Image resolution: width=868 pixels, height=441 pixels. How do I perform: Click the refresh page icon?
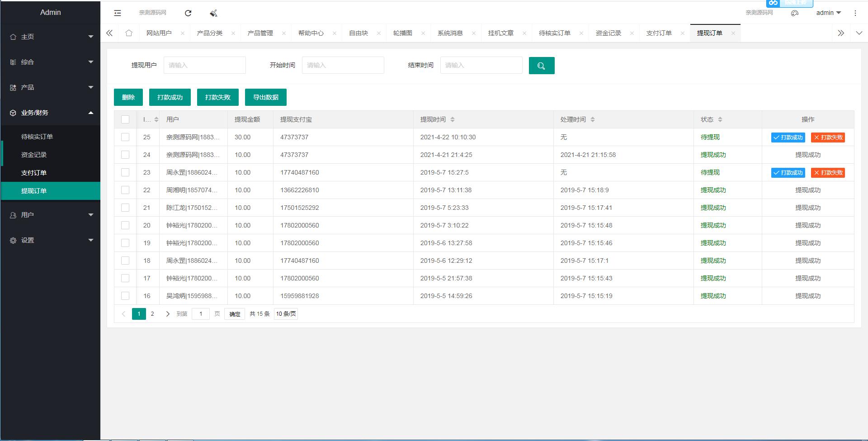tap(188, 13)
